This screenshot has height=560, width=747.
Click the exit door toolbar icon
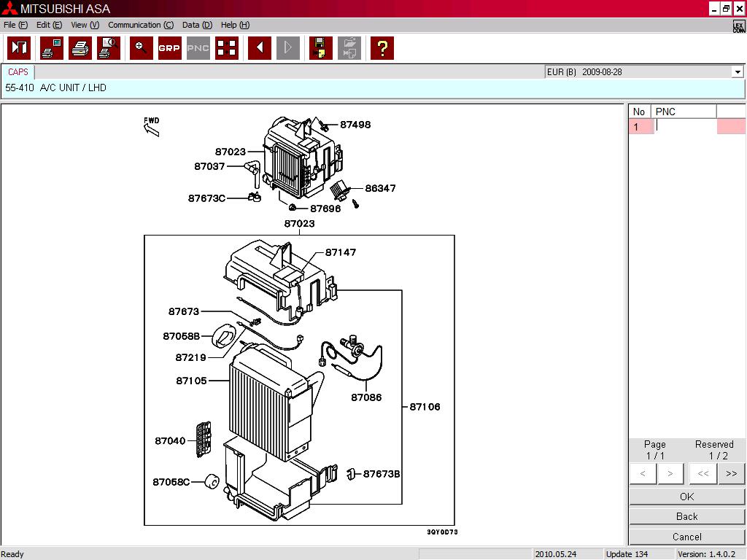point(19,48)
